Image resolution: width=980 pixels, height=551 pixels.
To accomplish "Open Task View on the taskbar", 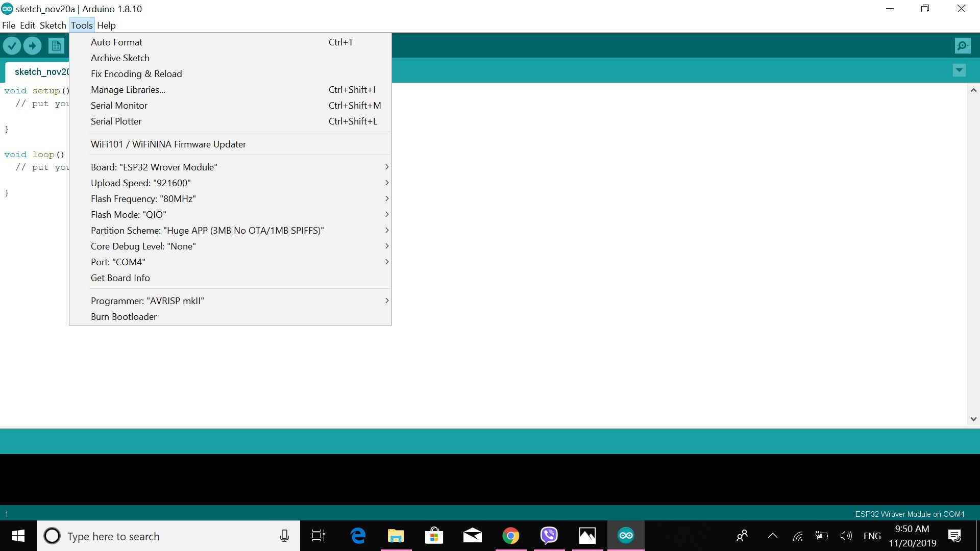I will click(x=318, y=536).
